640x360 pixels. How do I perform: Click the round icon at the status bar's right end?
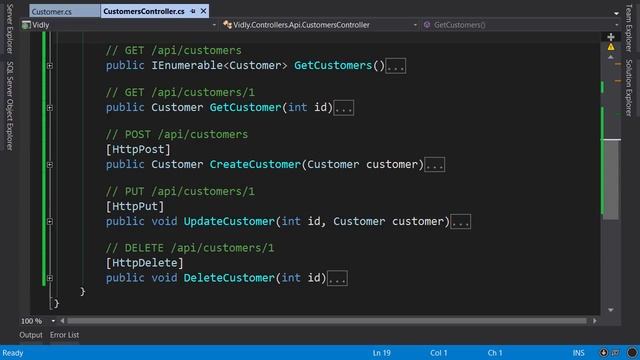[x=632, y=353]
